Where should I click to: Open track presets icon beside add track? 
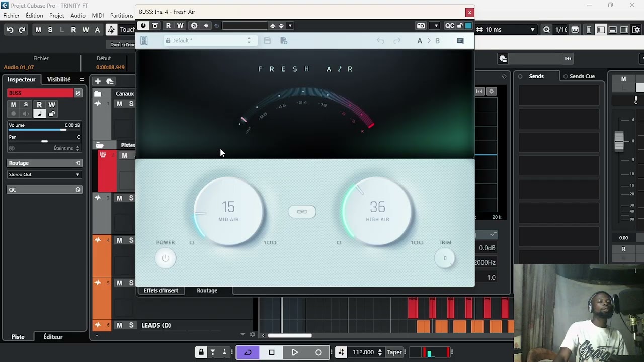(x=110, y=81)
